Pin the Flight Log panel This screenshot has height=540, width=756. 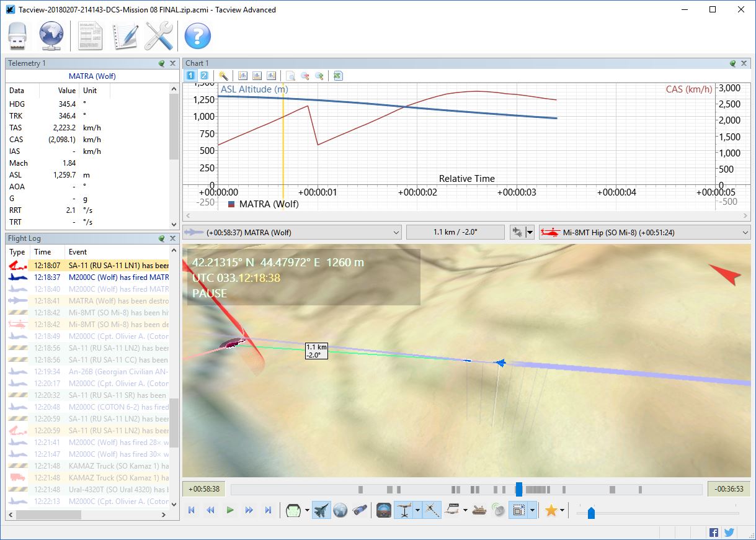(x=162, y=238)
